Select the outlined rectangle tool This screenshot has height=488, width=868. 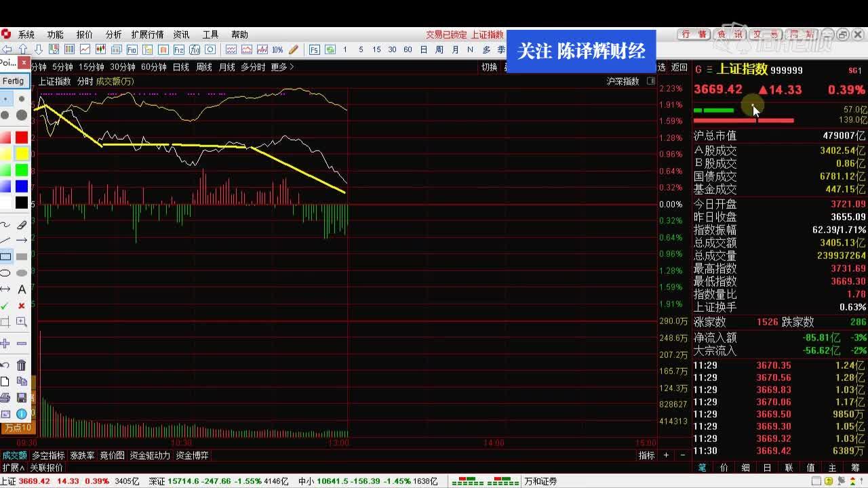[5, 257]
